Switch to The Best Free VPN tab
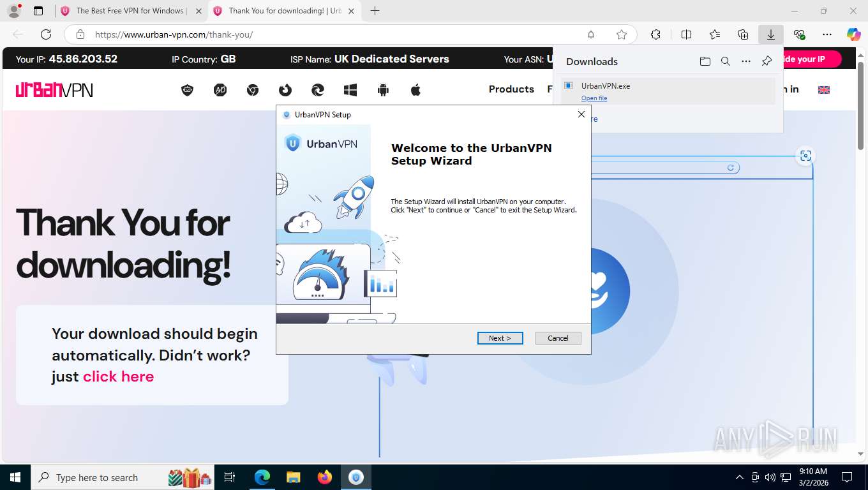 tap(131, 11)
